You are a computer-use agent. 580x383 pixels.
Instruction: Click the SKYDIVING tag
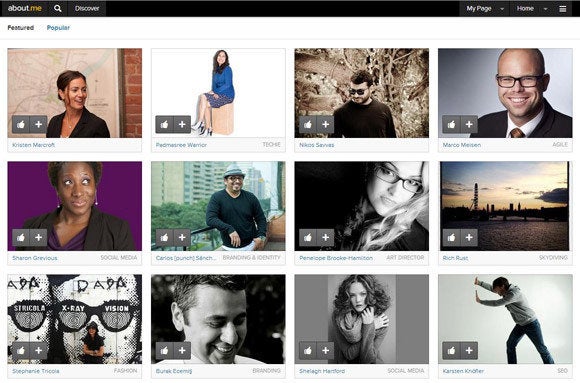[553, 258]
